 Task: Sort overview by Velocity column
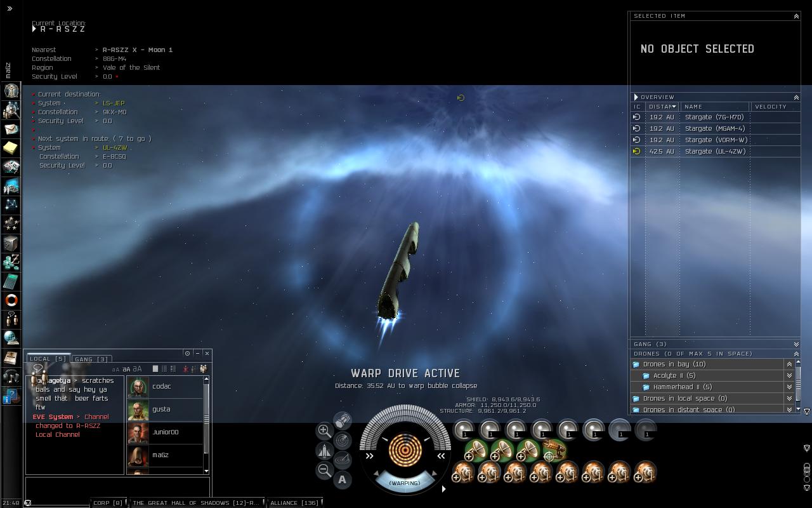click(775, 107)
